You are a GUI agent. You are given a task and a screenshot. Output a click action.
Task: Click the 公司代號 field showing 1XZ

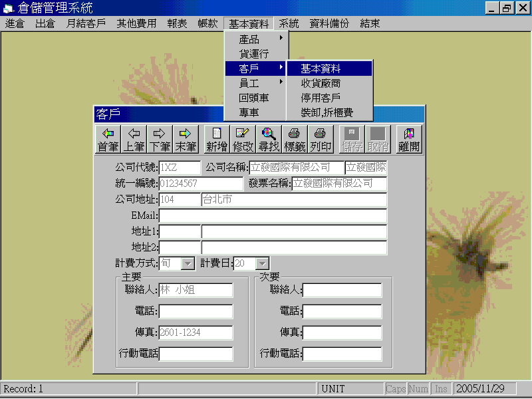(x=180, y=168)
